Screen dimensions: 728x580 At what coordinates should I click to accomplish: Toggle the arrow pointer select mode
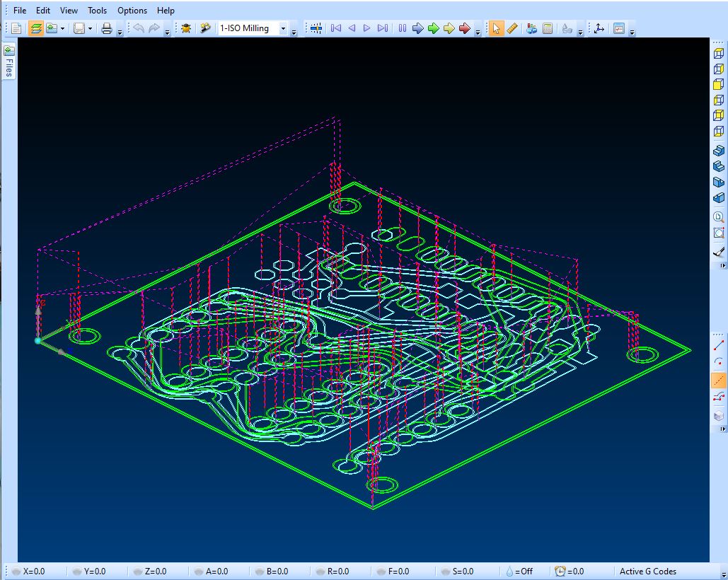496,28
